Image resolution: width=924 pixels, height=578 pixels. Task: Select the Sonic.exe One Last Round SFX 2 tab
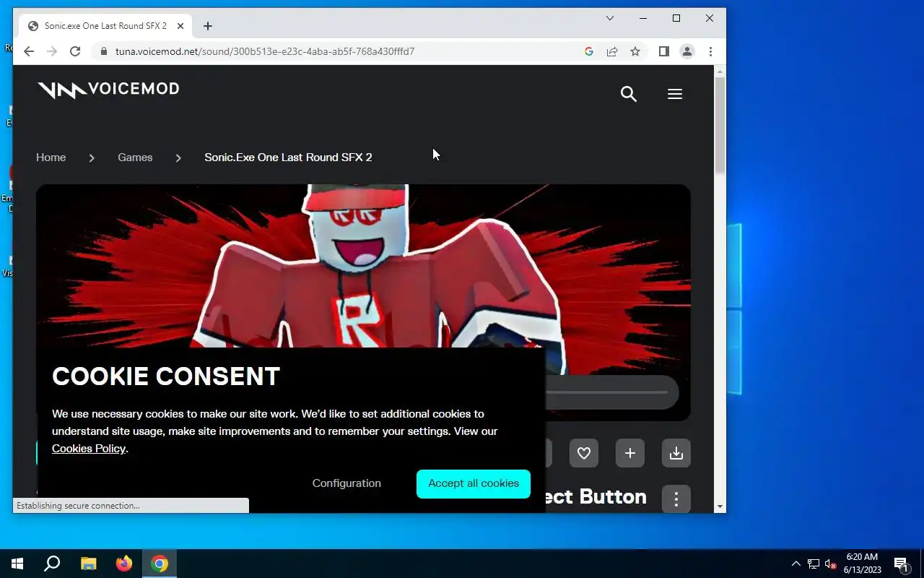point(105,26)
